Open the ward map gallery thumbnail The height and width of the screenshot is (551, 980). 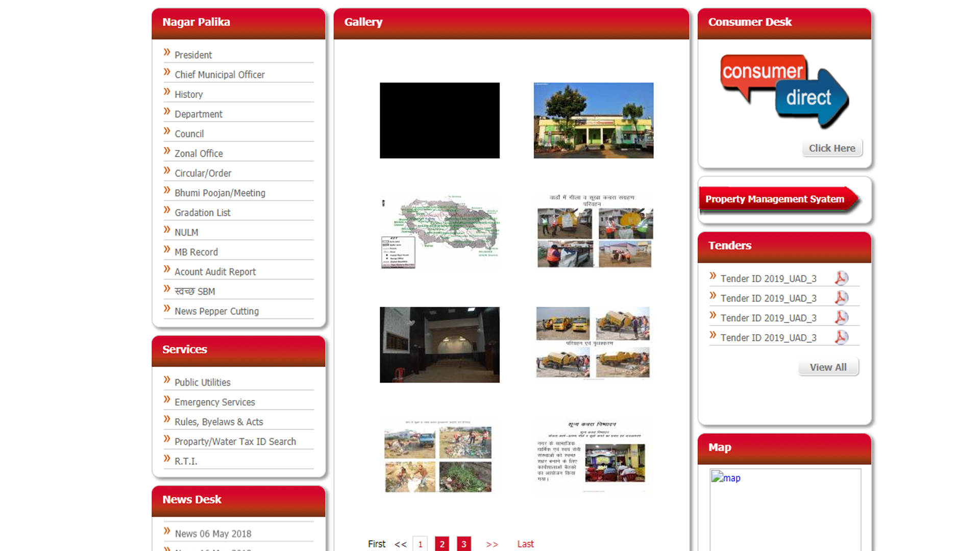click(439, 232)
